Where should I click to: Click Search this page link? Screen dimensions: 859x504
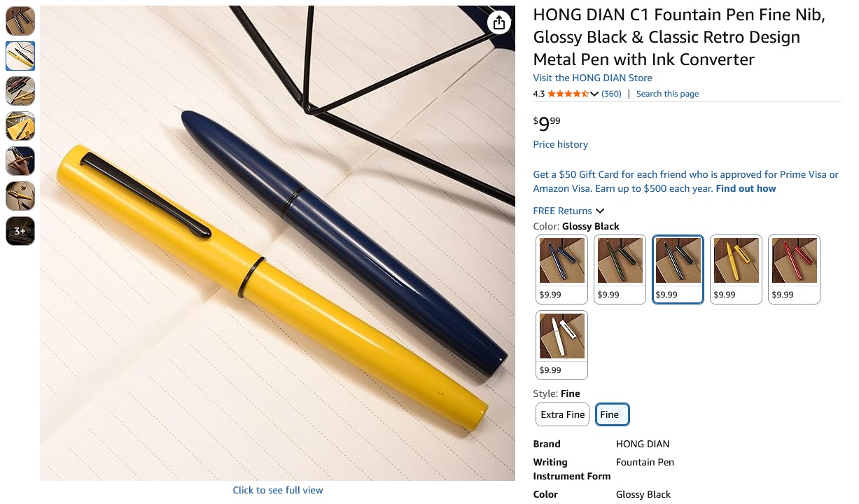coord(667,94)
